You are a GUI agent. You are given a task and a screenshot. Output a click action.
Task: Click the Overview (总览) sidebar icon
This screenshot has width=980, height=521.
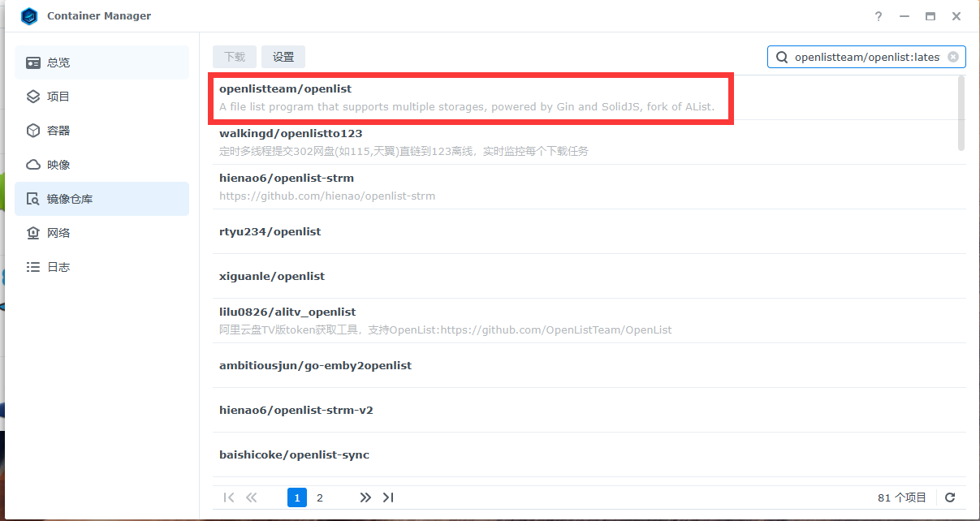pos(33,62)
